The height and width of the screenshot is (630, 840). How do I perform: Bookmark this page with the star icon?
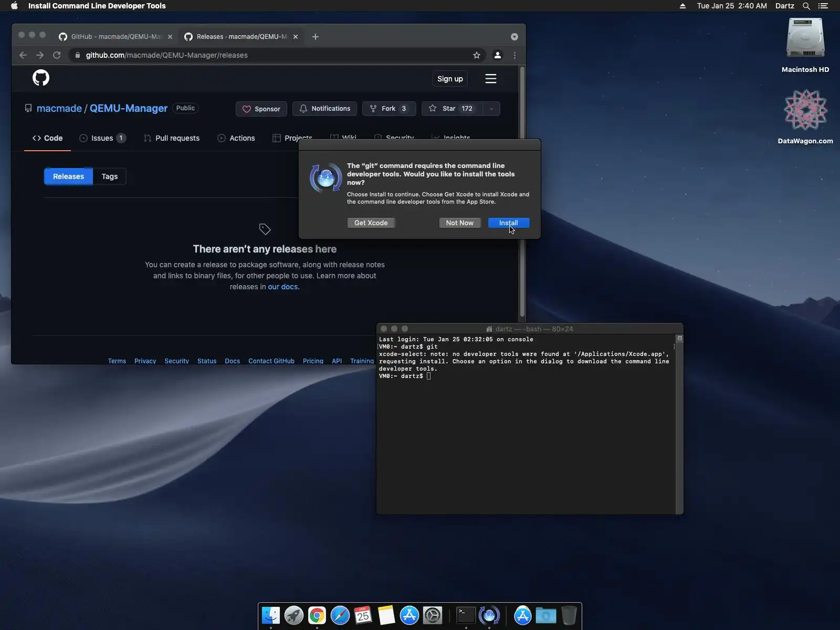pos(477,55)
